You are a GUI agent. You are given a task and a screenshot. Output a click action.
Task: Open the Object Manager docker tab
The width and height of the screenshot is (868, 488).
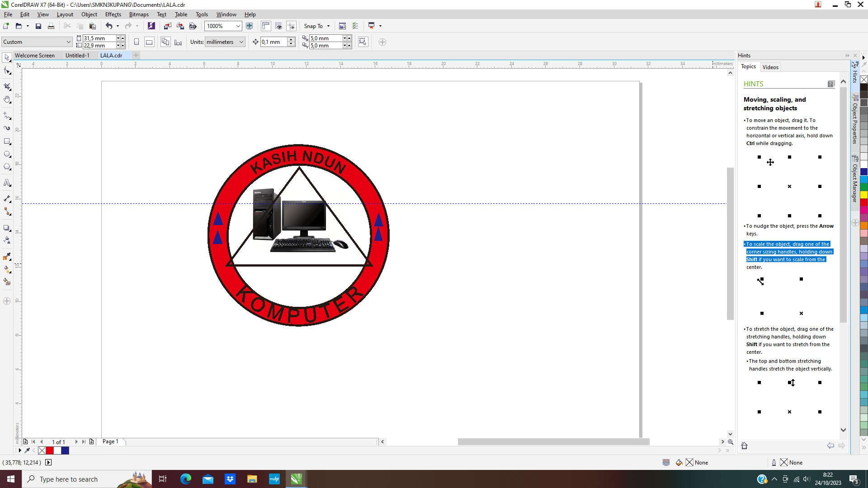pos(855,179)
